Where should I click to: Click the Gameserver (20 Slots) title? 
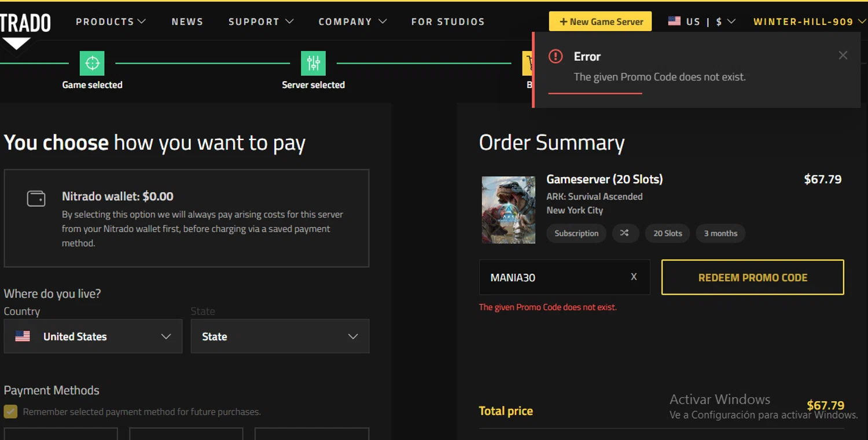pyautogui.click(x=605, y=179)
